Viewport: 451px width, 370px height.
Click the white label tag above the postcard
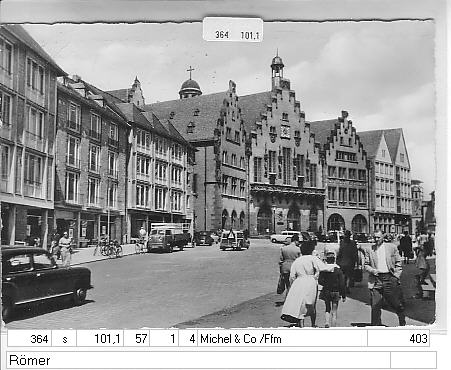pos(233,29)
